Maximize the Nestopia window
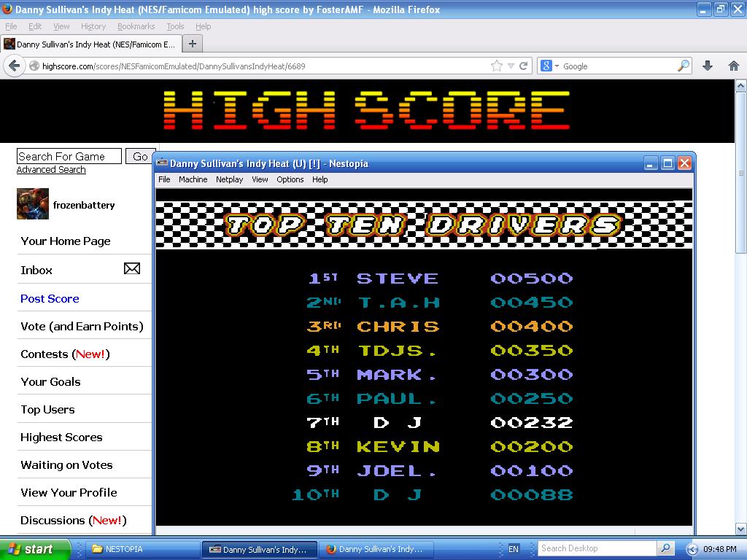The image size is (747, 560). [x=668, y=163]
